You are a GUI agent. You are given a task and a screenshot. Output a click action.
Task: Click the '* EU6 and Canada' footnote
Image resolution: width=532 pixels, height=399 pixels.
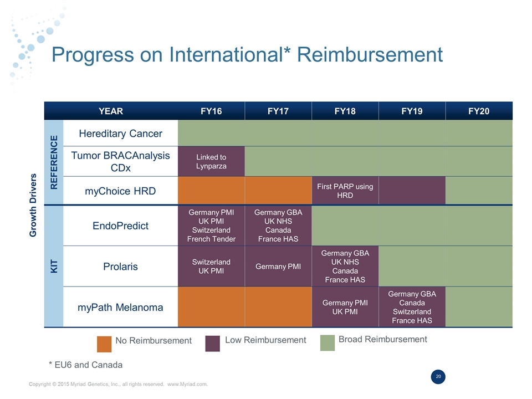85,365
